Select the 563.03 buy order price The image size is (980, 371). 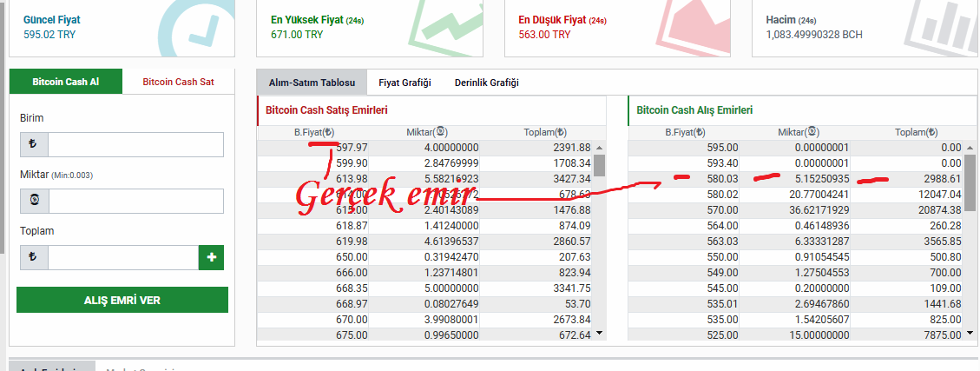click(722, 241)
